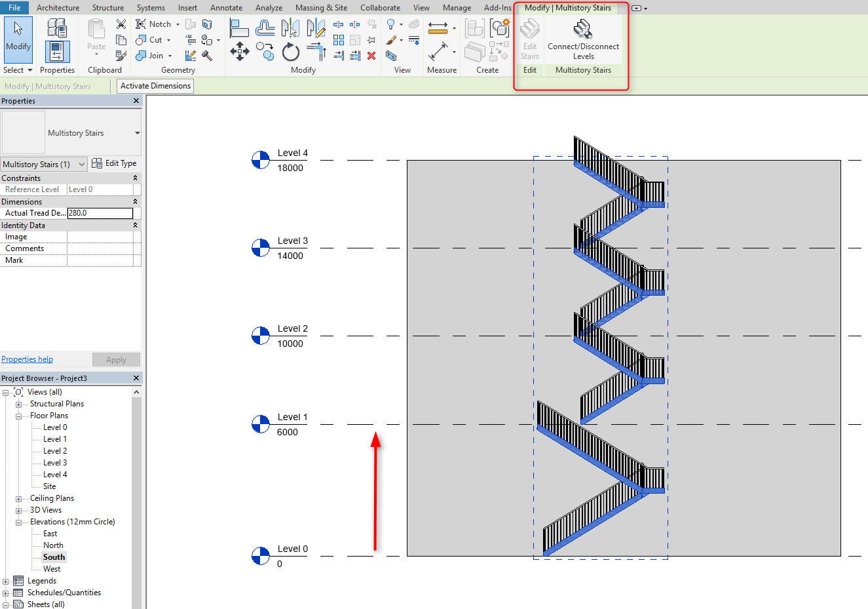Select the Linework tool
This screenshot has height=609, width=868.
coord(414,40)
